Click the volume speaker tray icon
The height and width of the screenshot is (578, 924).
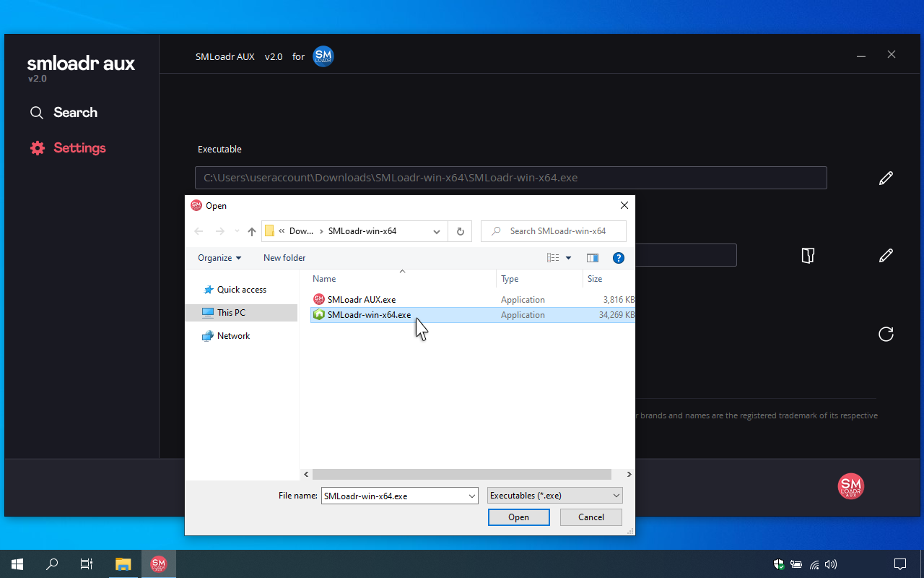pyautogui.click(x=831, y=564)
